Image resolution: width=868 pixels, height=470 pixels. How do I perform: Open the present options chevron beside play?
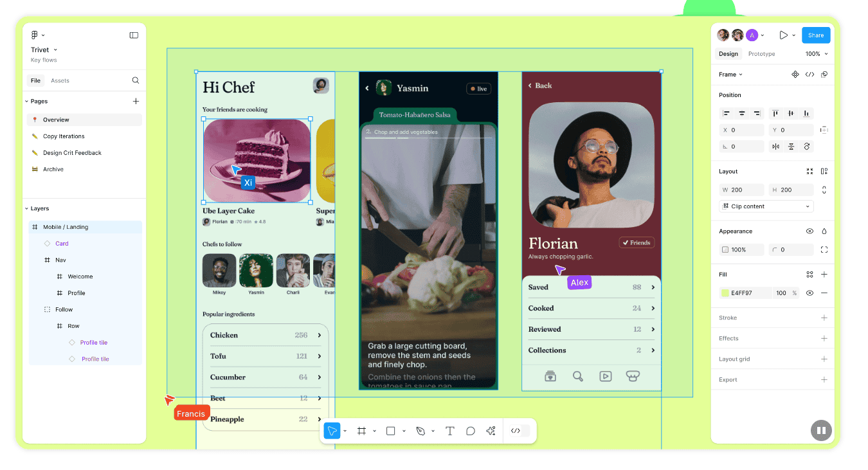pyautogui.click(x=794, y=35)
